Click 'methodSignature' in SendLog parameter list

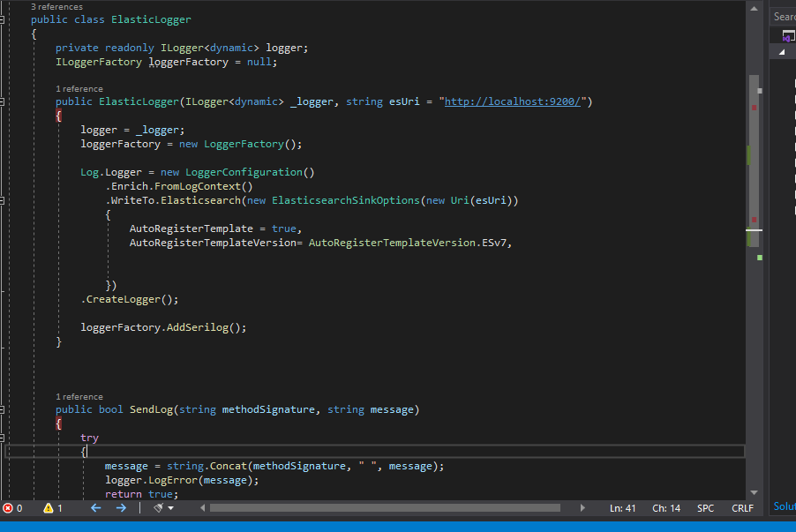pyautogui.click(x=268, y=409)
